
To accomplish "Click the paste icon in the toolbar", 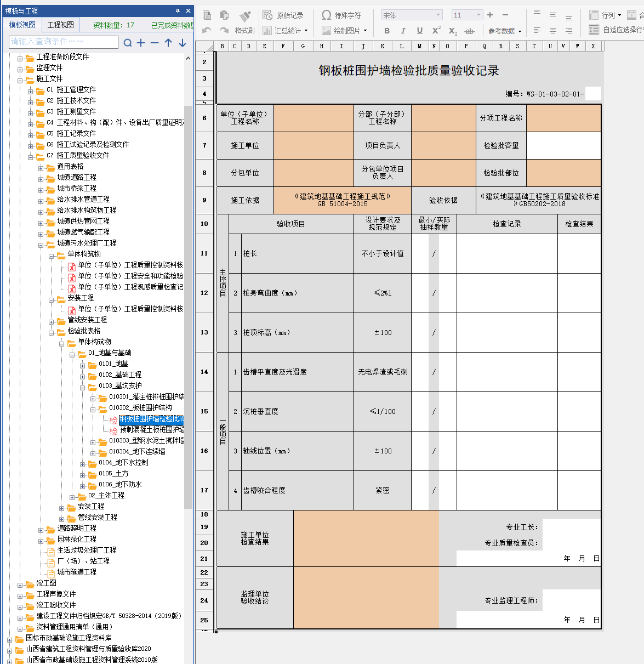I will [x=224, y=15].
